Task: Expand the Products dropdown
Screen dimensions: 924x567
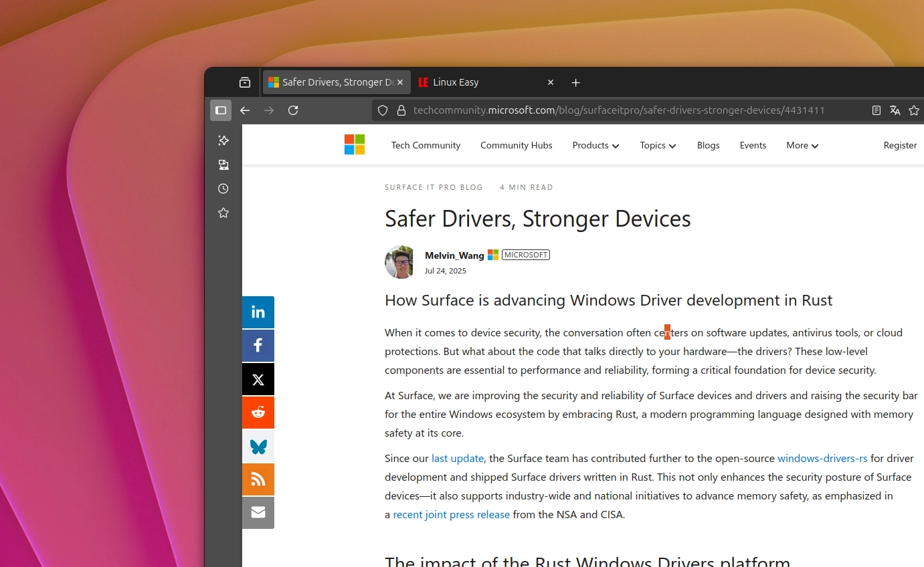Action: (x=595, y=145)
